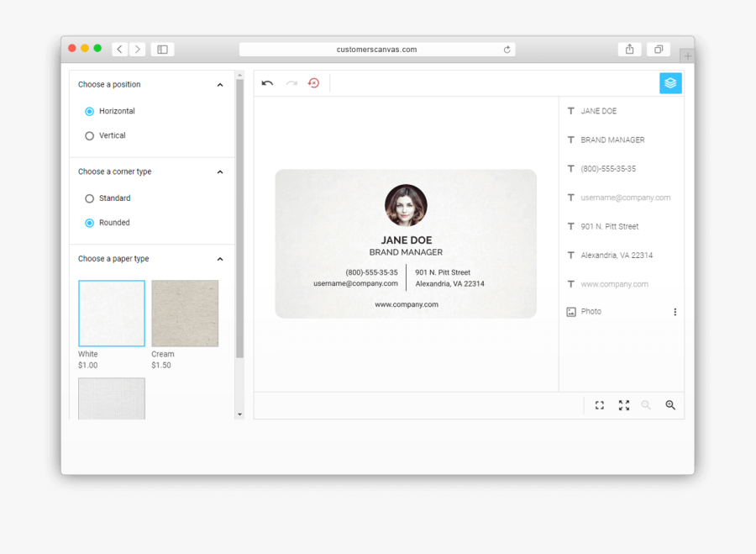The image size is (756, 554).
Task: Select the Alexandria, VA 22314 layer
Action: 617,256
